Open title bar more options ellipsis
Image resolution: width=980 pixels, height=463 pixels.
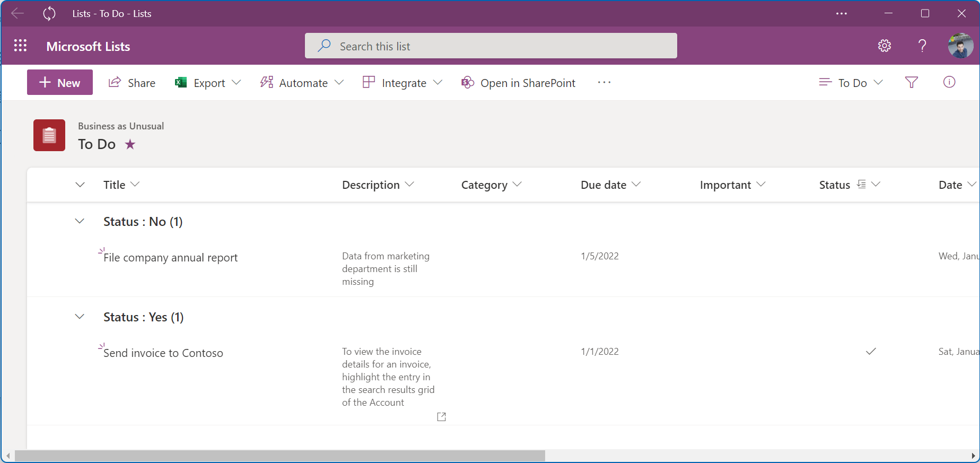(842, 13)
